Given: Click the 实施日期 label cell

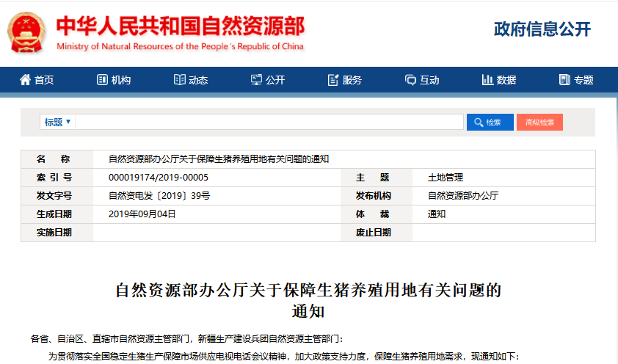Looking at the screenshot, I should tap(57, 233).
